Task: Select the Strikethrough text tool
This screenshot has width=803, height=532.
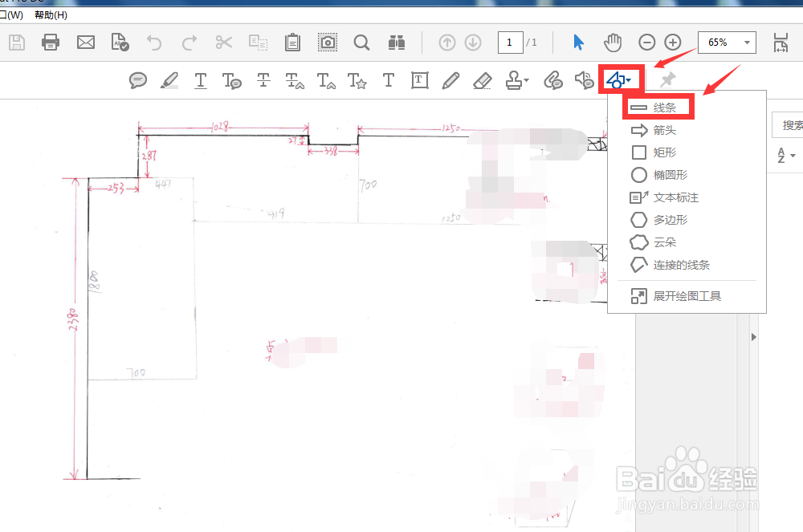Action: [263, 80]
